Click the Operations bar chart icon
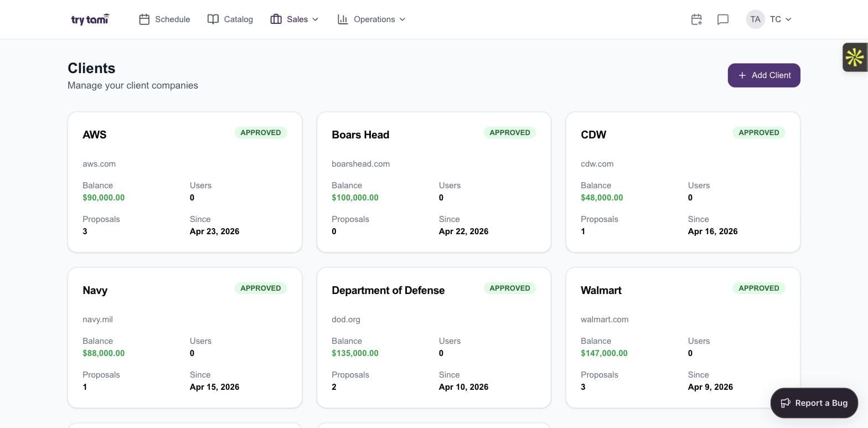This screenshot has height=428, width=868. point(343,19)
